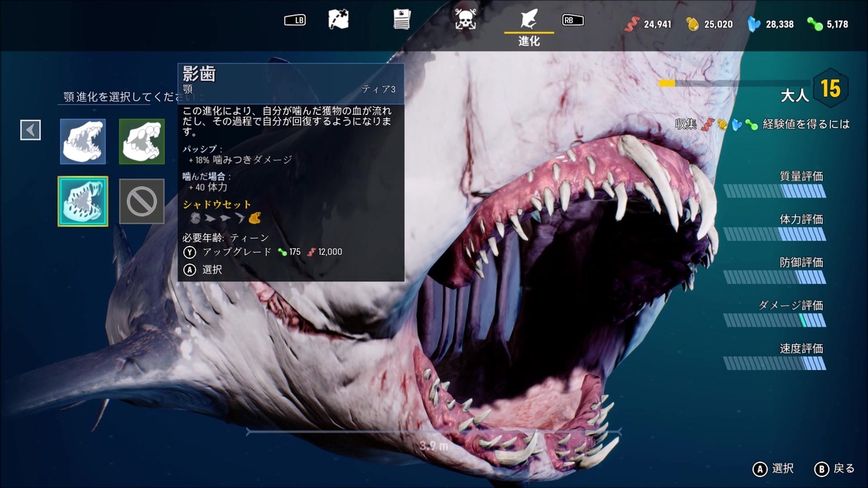Click the 進化 tab label
Screen dimensions: 868x488
coord(529,41)
